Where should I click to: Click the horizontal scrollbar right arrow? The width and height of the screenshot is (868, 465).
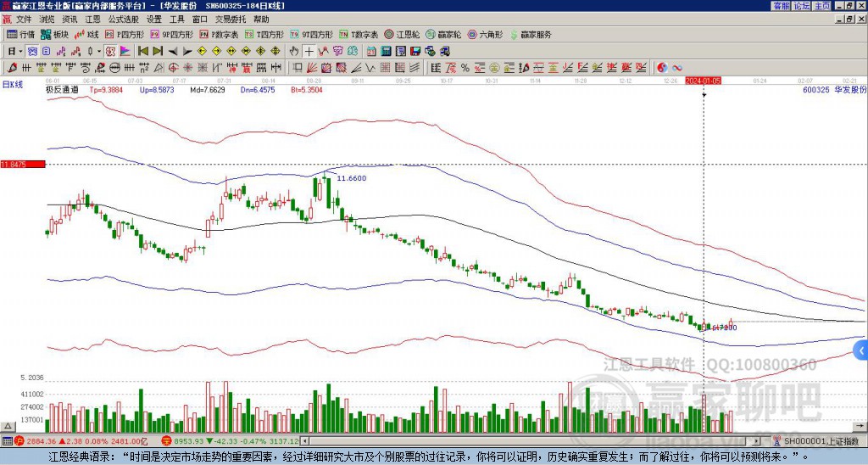tap(757, 441)
